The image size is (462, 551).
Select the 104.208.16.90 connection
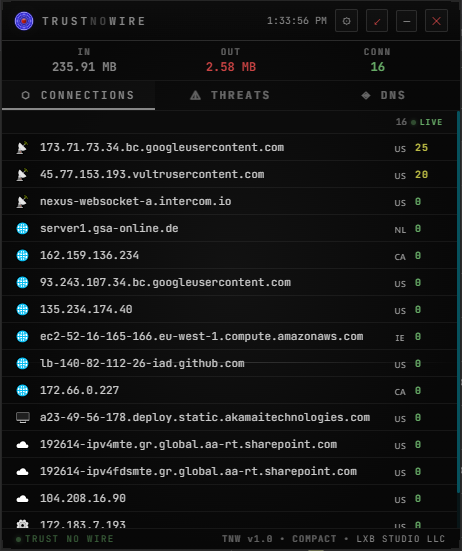click(229, 499)
